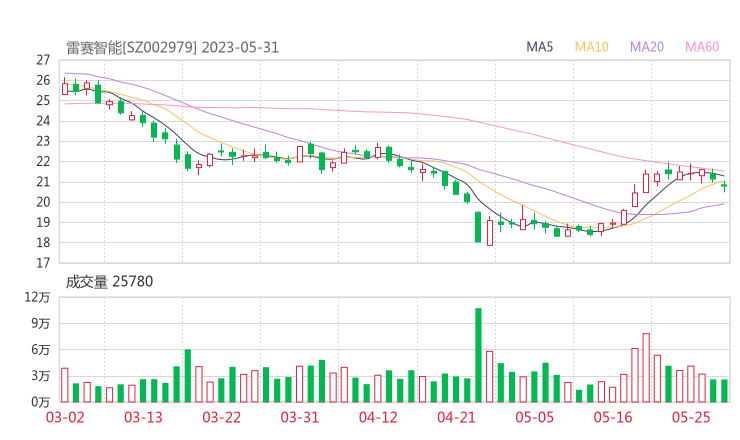Click the MA60 legend label
This screenshot has width=740, height=440.
click(702, 47)
